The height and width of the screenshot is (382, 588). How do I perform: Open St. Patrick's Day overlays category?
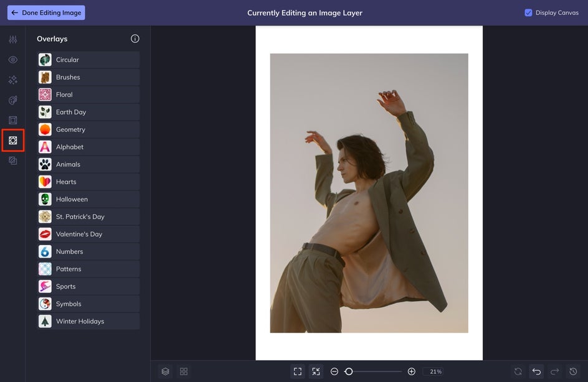pyautogui.click(x=89, y=217)
